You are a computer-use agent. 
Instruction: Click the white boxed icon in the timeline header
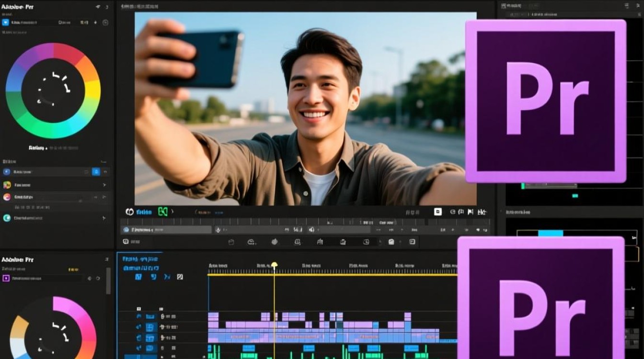click(x=180, y=277)
